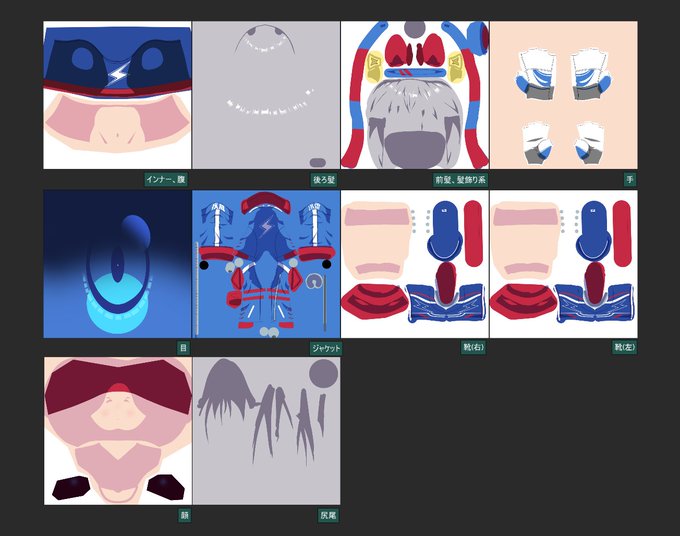The height and width of the screenshot is (536, 680).
Task: Click the 後ろ髪 label
Action: (x=324, y=180)
